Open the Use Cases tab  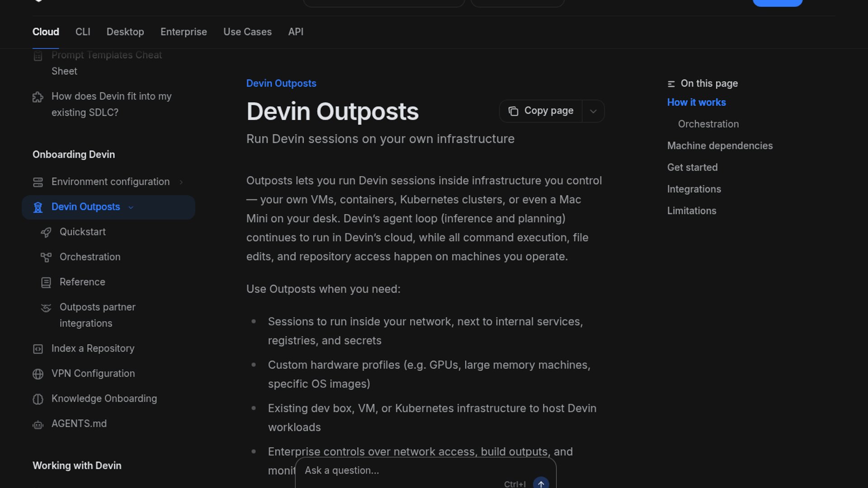click(247, 32)
